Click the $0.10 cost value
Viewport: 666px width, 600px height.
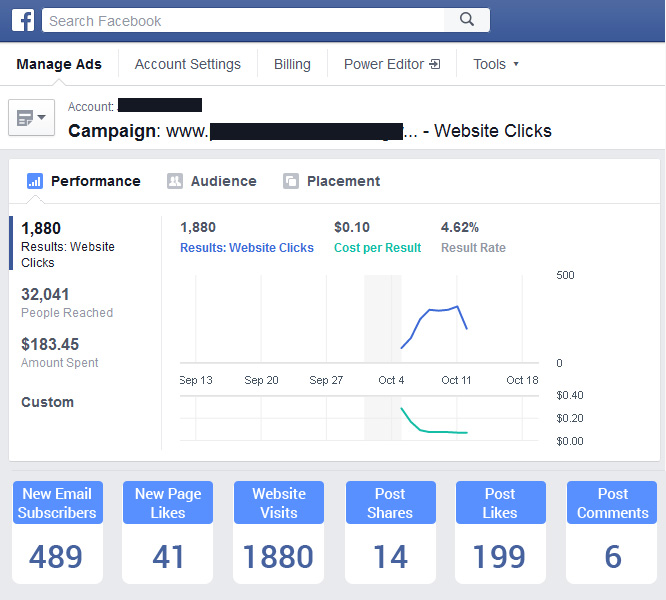[352, 227]
